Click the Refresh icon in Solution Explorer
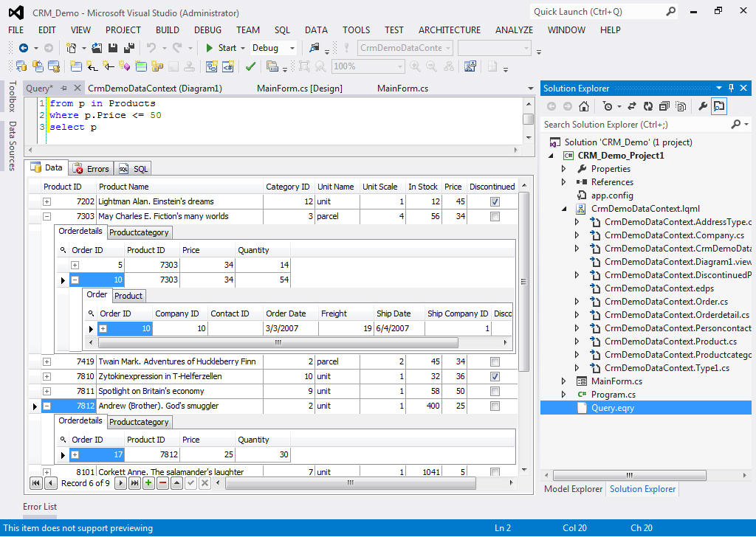 [x=648, y=106]
